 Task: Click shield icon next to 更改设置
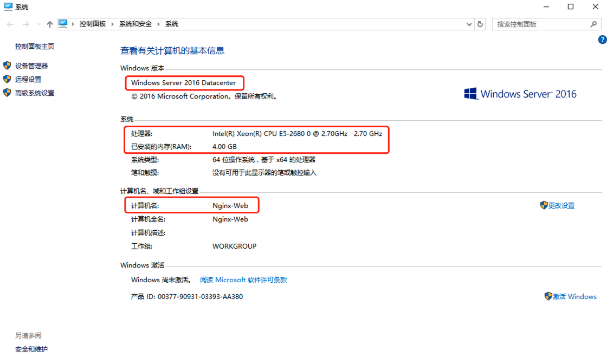point(544,205)
